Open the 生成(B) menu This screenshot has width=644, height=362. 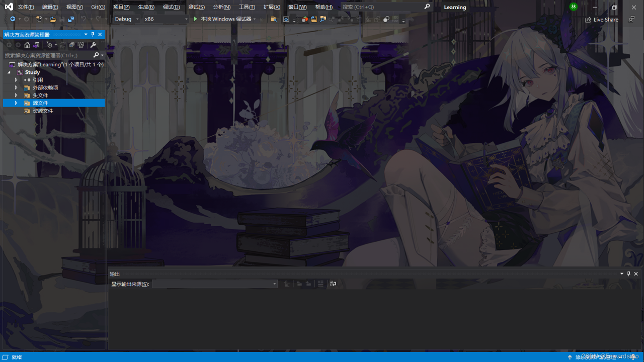146,7
